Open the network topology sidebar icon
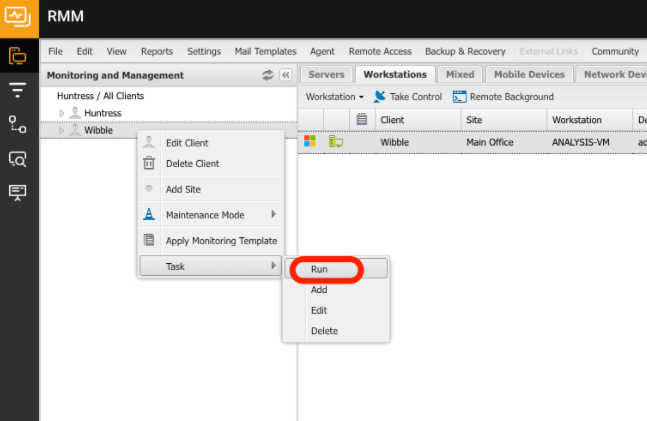The image size is (647, 421). click(x=17, y=124)
